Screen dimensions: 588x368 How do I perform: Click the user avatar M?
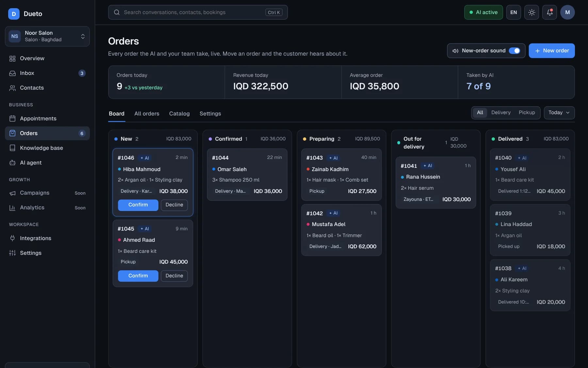coord(567,12)
